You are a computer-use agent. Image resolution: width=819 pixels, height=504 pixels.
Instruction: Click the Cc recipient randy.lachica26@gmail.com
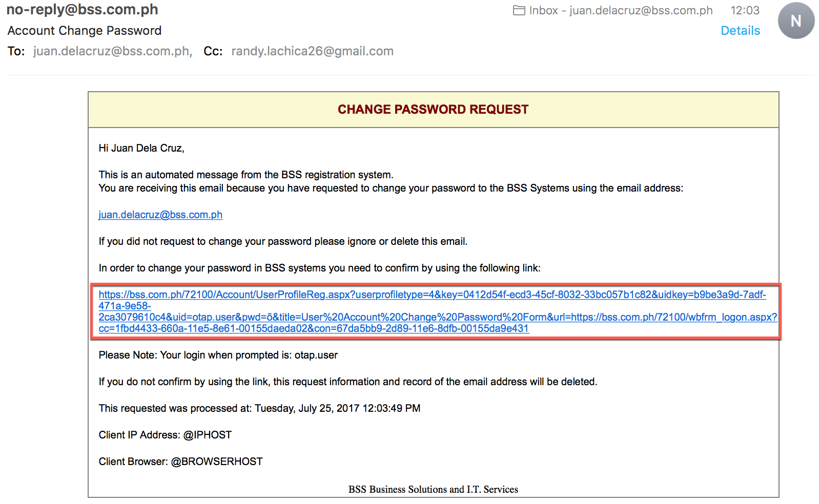(x=313, y=51)
